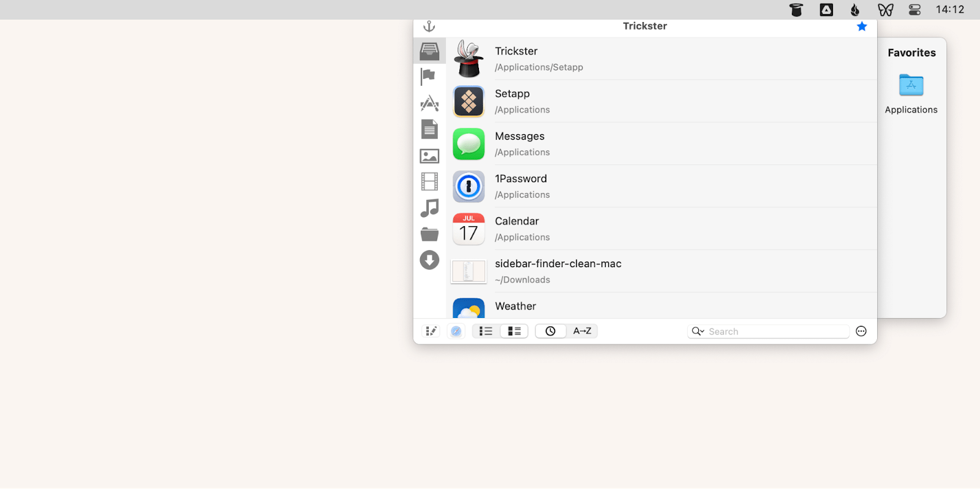Focus the Search input field
980x489 pixels.
coord(769,332)
